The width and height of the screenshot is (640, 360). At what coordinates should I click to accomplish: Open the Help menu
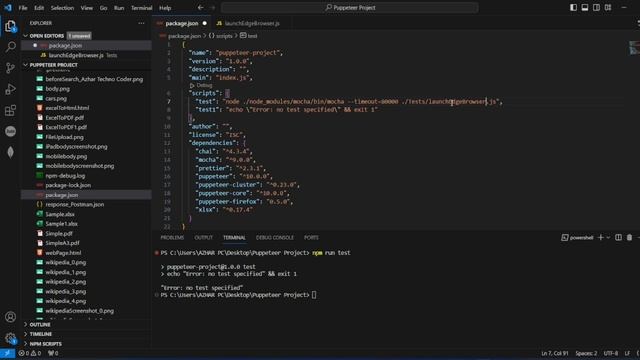(165, 8)
